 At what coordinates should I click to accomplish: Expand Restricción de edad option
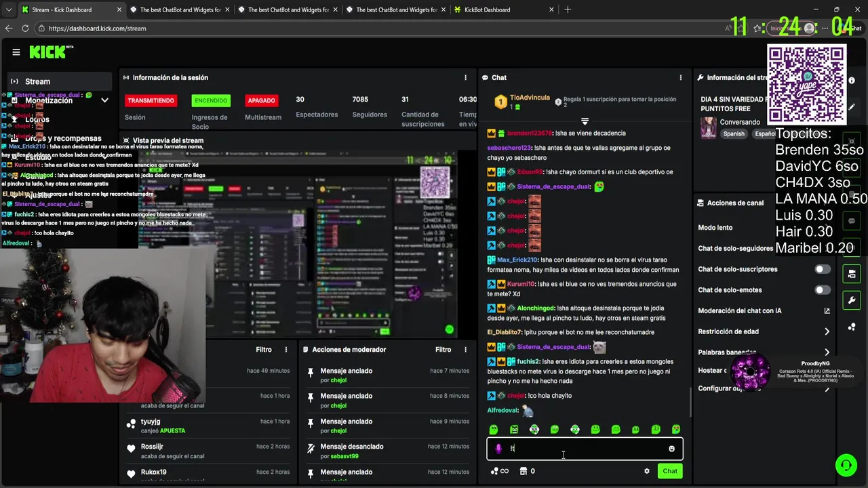click(827, 331)
